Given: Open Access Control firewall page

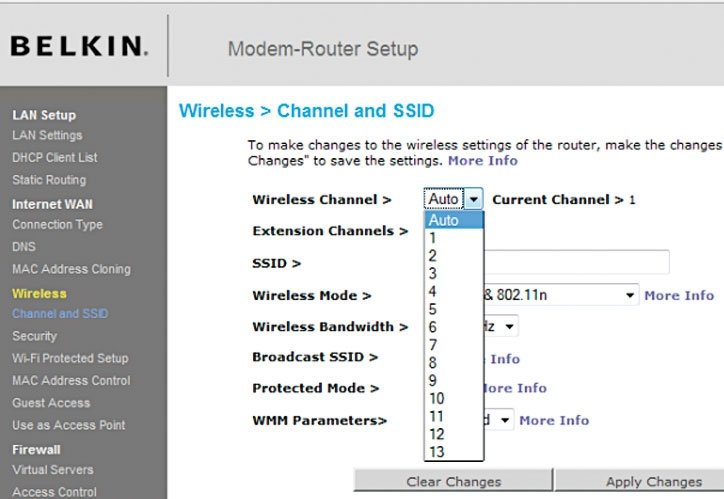Looking at the screenshot, I should (54, 492).
